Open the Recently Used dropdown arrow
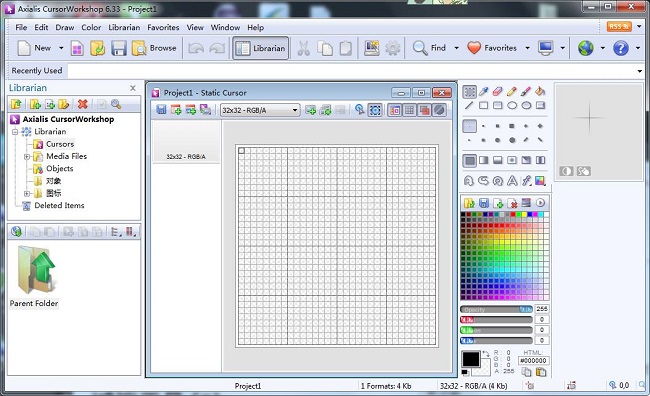Viewport: 650px width, 396px height. tap(640, 71)
